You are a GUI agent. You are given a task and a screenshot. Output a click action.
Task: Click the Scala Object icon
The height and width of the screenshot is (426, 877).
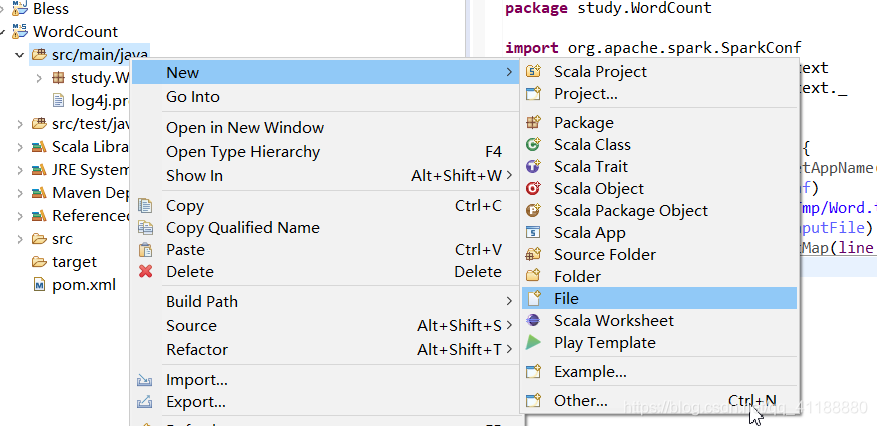coord(534,189)
